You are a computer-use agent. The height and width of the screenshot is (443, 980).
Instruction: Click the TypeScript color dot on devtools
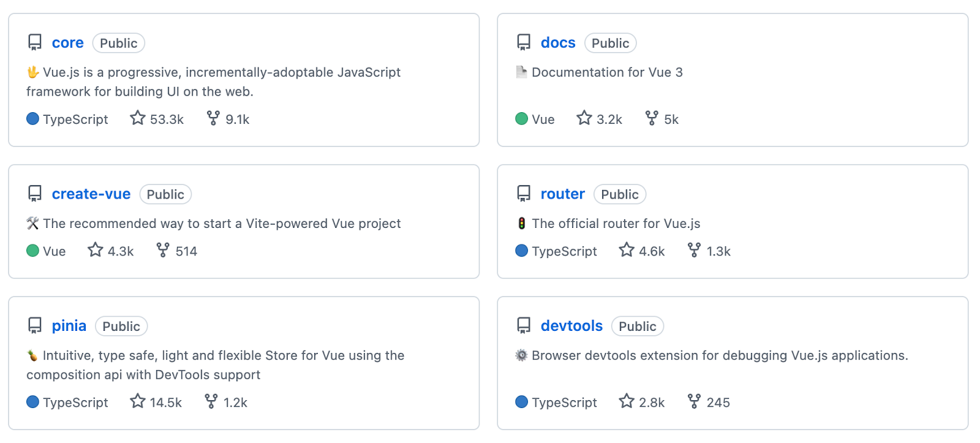pos(522,402)
